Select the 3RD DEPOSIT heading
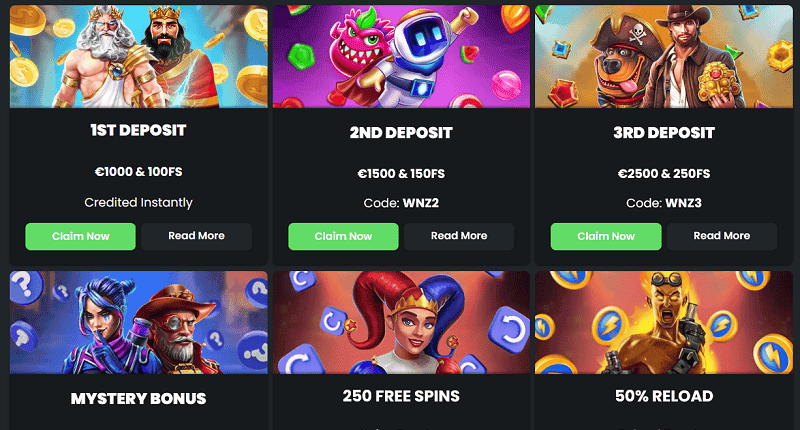The image size is (800, 430). [x=664, y=133]
